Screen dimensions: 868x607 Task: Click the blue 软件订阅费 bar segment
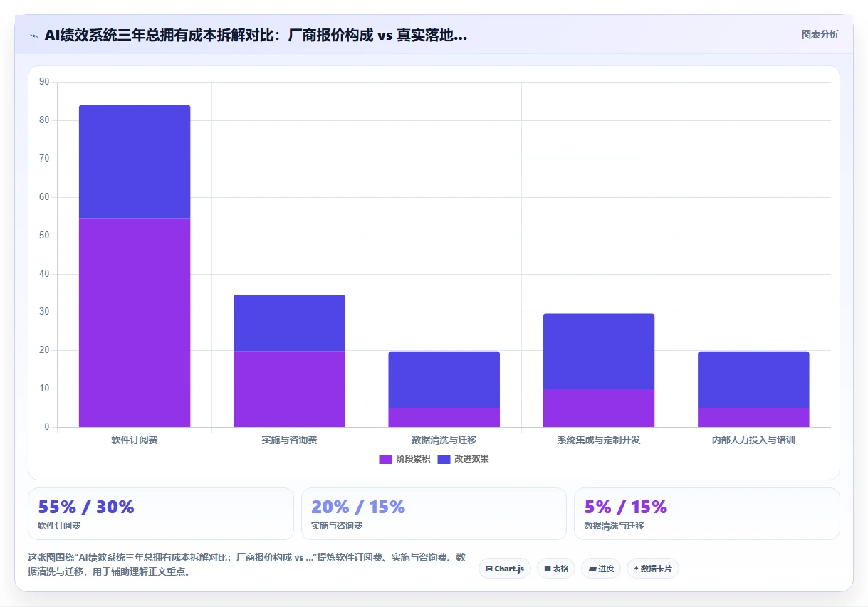(x=135, y=162)
